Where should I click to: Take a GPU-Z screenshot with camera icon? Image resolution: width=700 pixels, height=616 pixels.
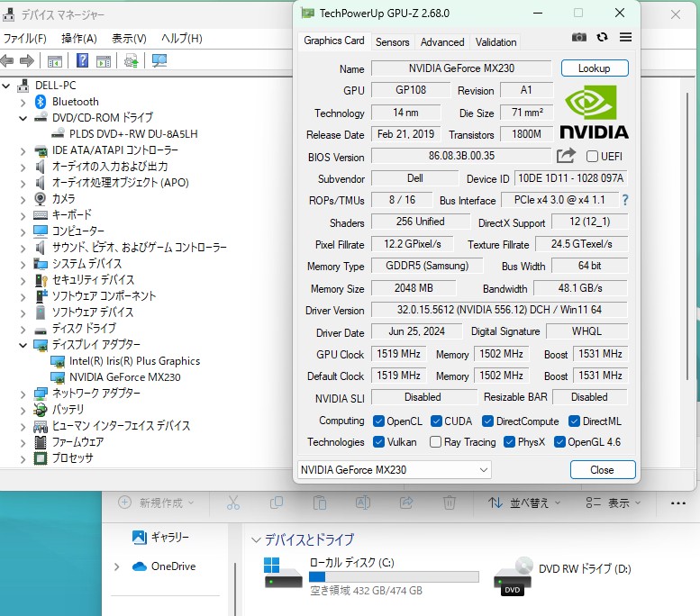[x=579, y=37]
